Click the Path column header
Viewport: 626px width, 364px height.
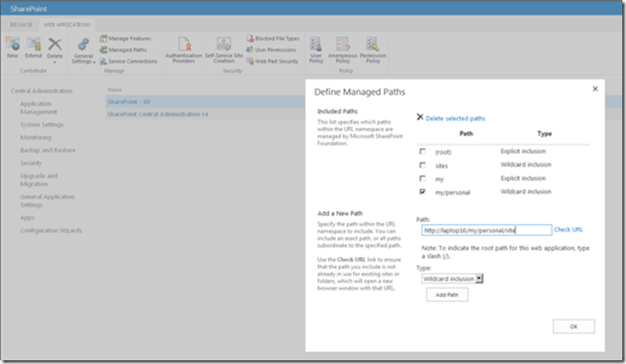(466, 134)
